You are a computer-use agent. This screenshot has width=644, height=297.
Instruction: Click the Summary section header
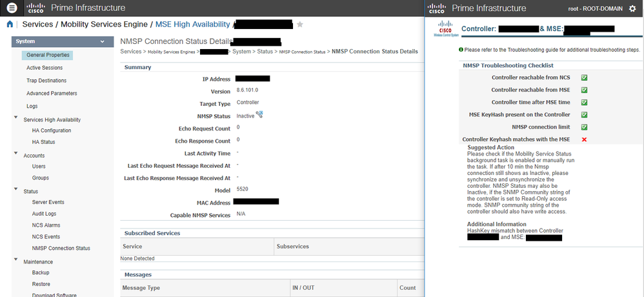pos(137,67)
